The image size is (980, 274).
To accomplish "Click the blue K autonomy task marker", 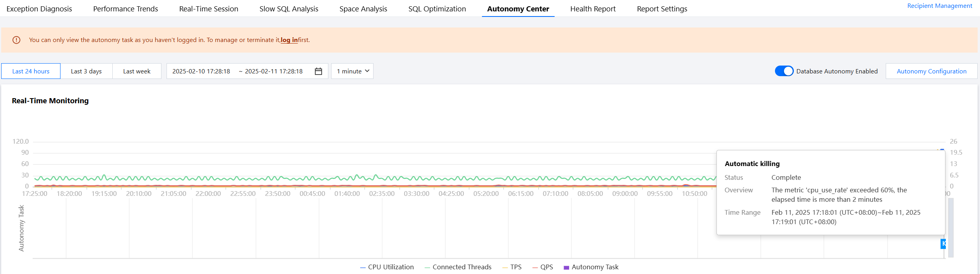I will click(x=943, y=244).
